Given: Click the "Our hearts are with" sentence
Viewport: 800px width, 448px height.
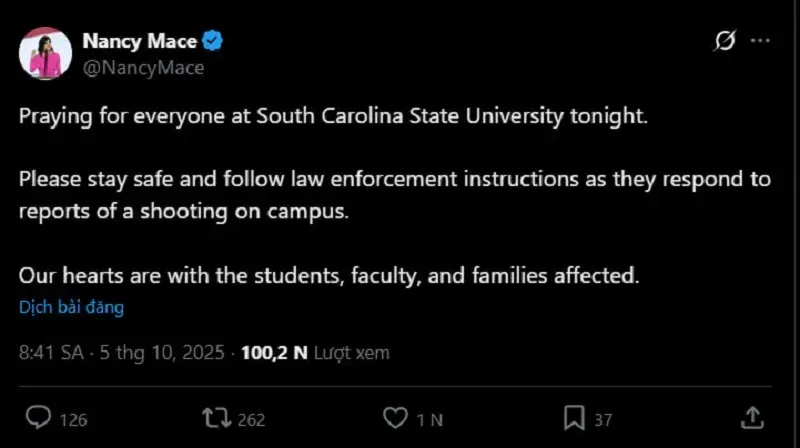Looking at the screenshot, I should click(328, 276).
